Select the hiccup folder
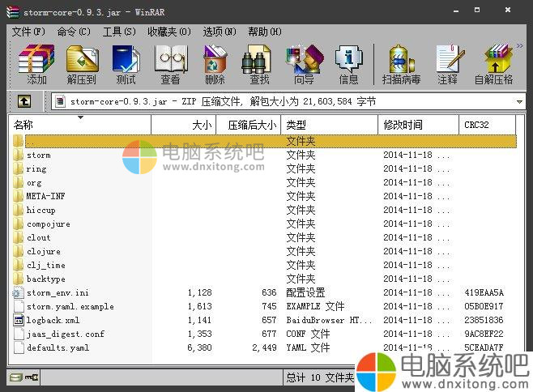The height and width of the screenshot is (392, 533). pos(265,210)
